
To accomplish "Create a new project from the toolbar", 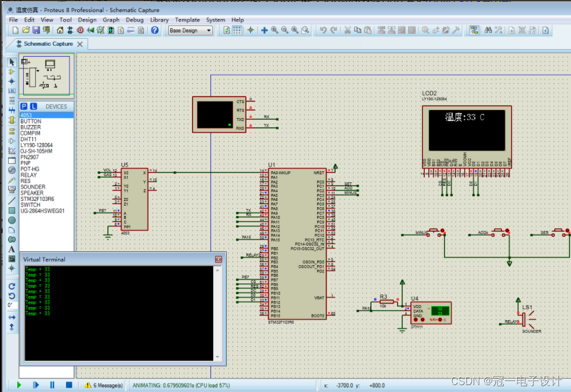I will (x=15, y=30).
